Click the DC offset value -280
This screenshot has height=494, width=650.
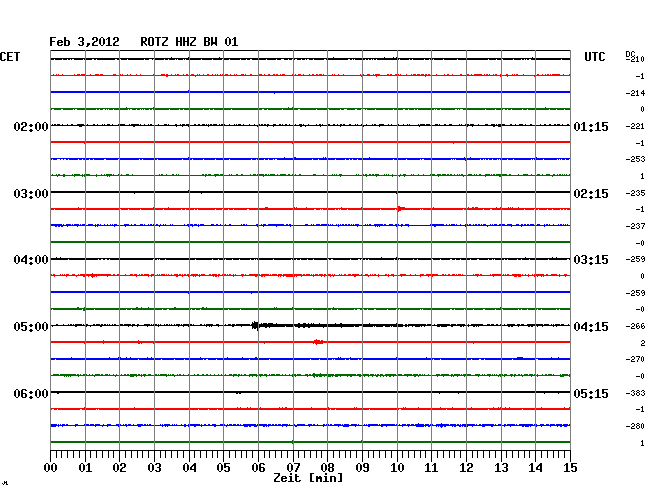coord(635,426)
